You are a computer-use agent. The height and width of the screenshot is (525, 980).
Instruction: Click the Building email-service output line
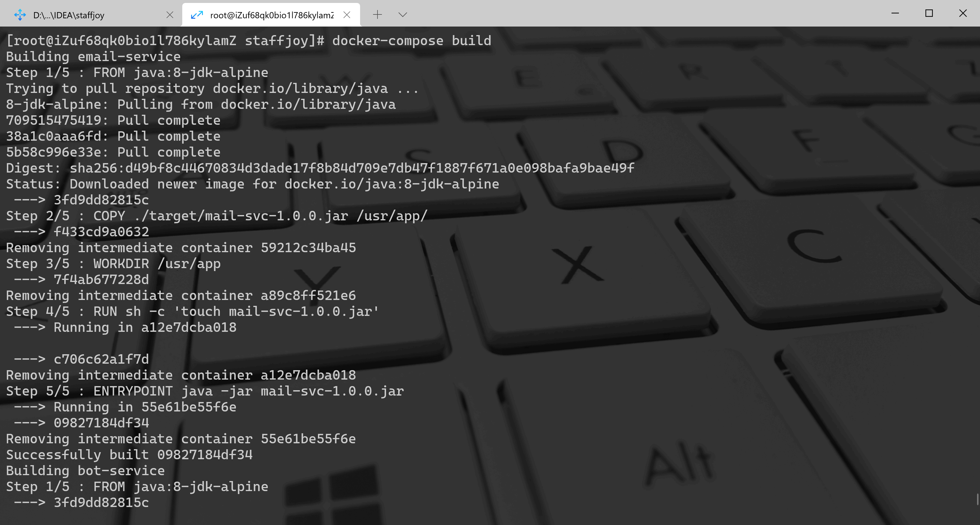coord(93,56)
